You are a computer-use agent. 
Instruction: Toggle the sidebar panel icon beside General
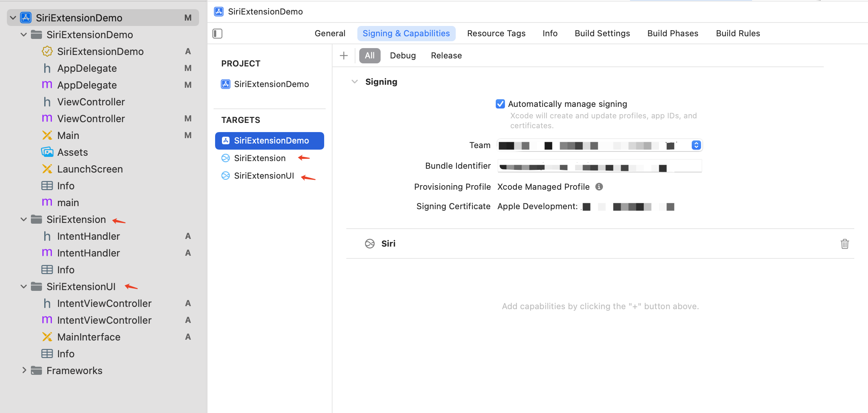[x=217, y=34]
